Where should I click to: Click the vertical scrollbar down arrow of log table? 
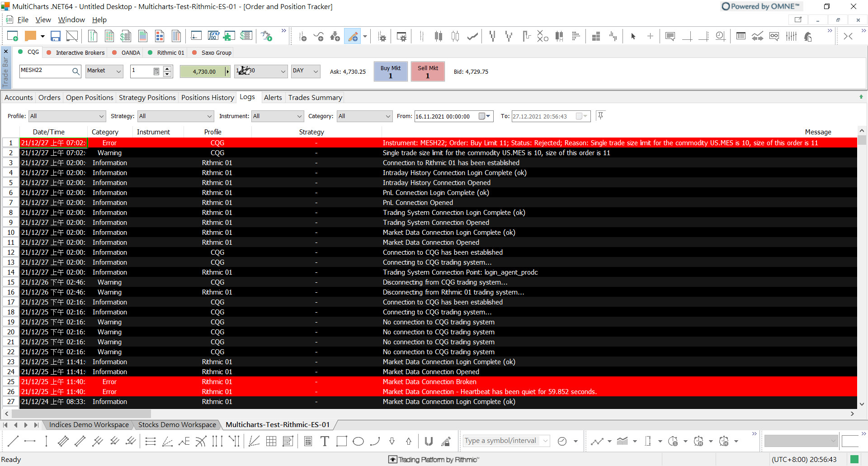[x=862, y=404]
